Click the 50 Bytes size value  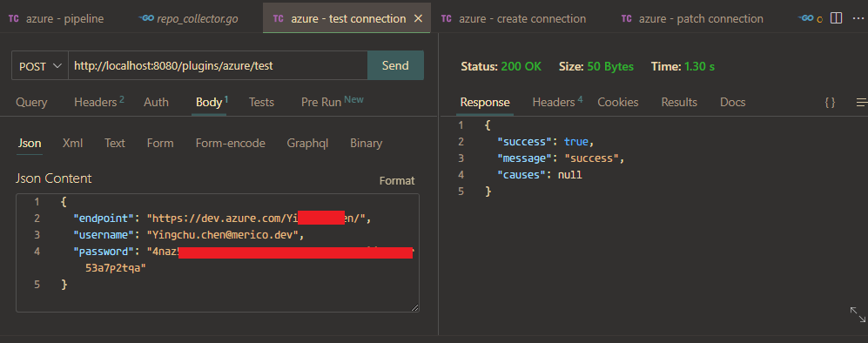point(610,67)
